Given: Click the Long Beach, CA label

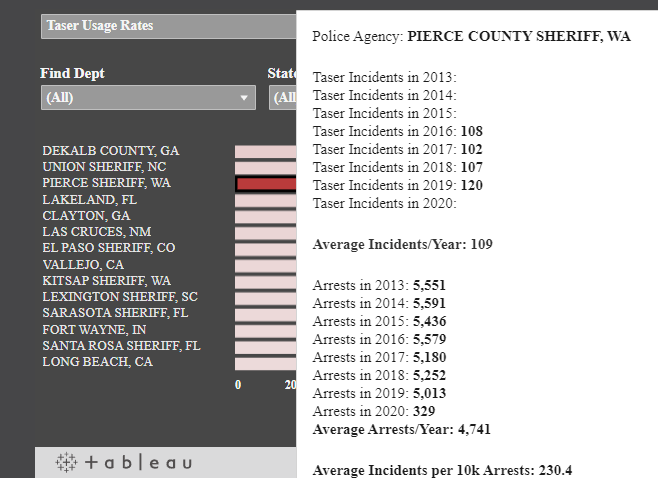Looking at the screenshot, I should point(97,362).
